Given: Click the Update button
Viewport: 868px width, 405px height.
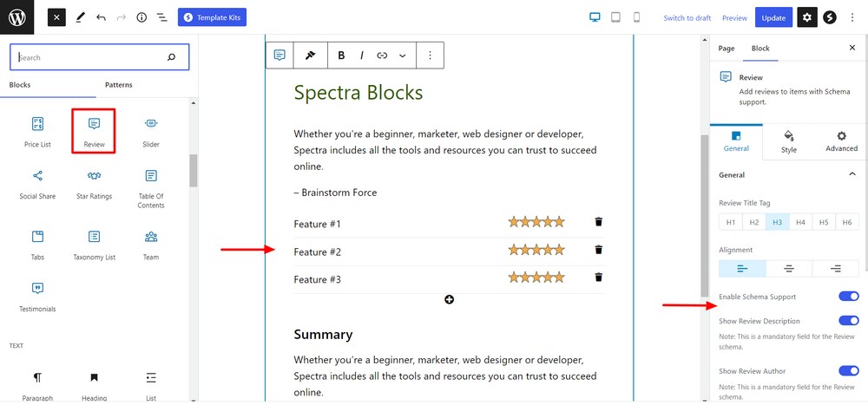Looking at the screenshot, I should point(773,17).
